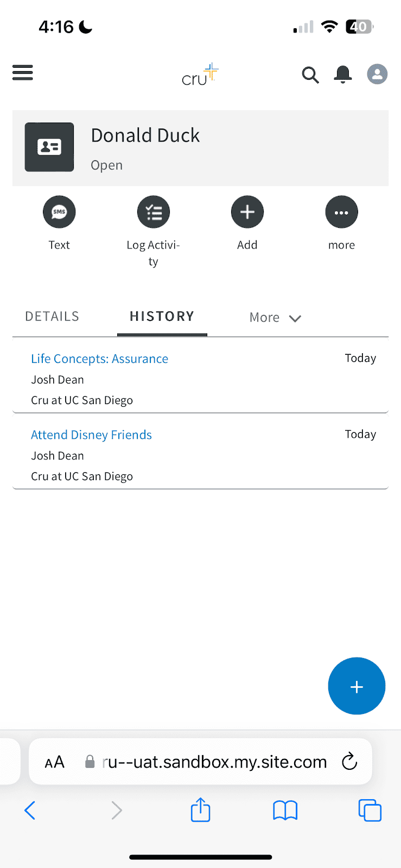Tap the blue floating plus button
Screen dimensions: 401x868
[357, 686]
